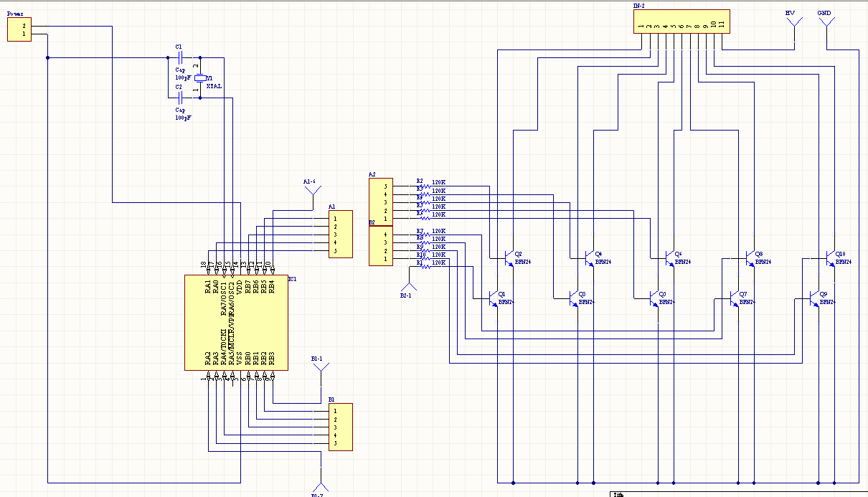The height and width of the screenshot is (497, 868).
Task: Select transistor Q1
Action: (493, 298)
